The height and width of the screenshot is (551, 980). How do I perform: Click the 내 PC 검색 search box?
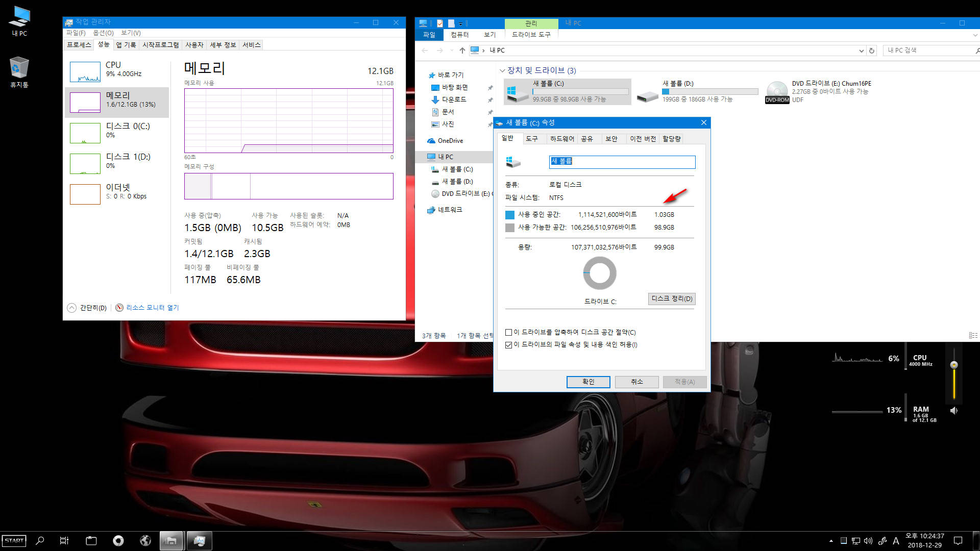[x=929, y=51]
